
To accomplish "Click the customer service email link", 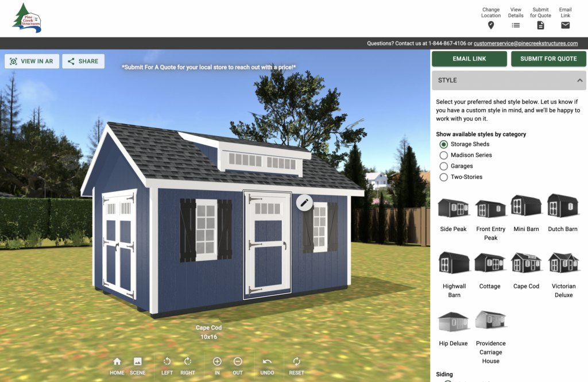I will click(525, 43).
